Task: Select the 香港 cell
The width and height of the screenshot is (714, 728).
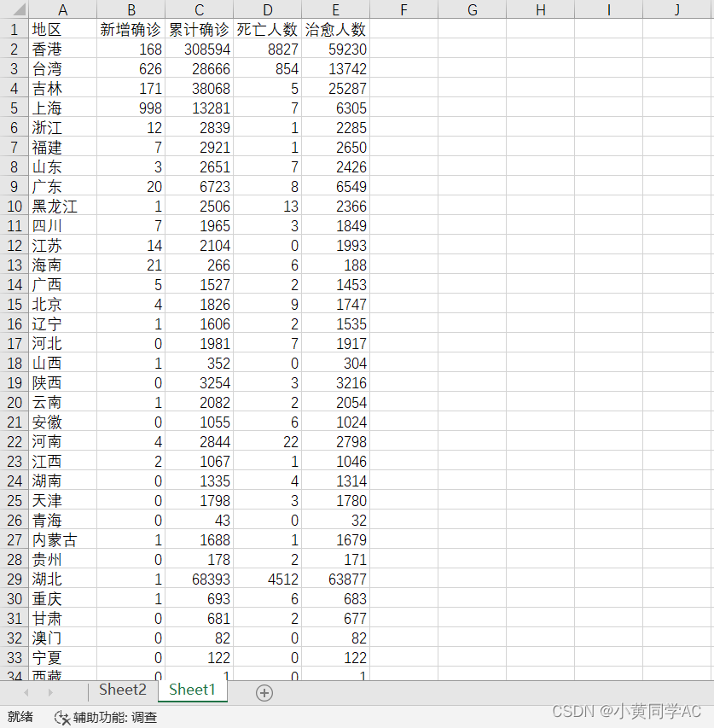Action: (62, 49)
